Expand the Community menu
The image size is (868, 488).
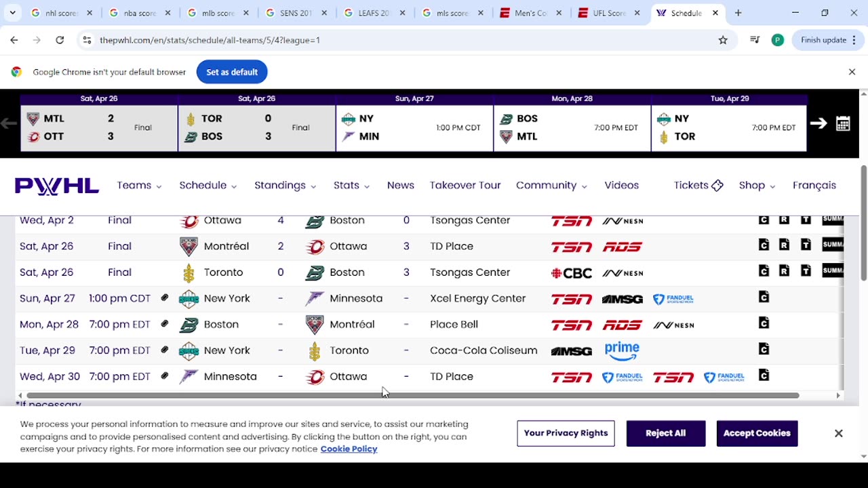point(551,185)
